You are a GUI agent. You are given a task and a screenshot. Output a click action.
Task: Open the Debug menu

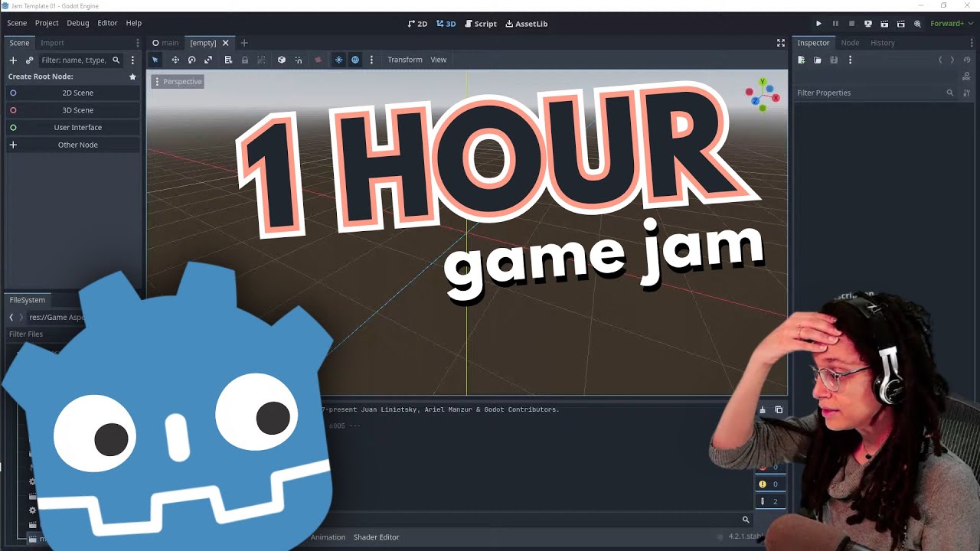(77, 23)
